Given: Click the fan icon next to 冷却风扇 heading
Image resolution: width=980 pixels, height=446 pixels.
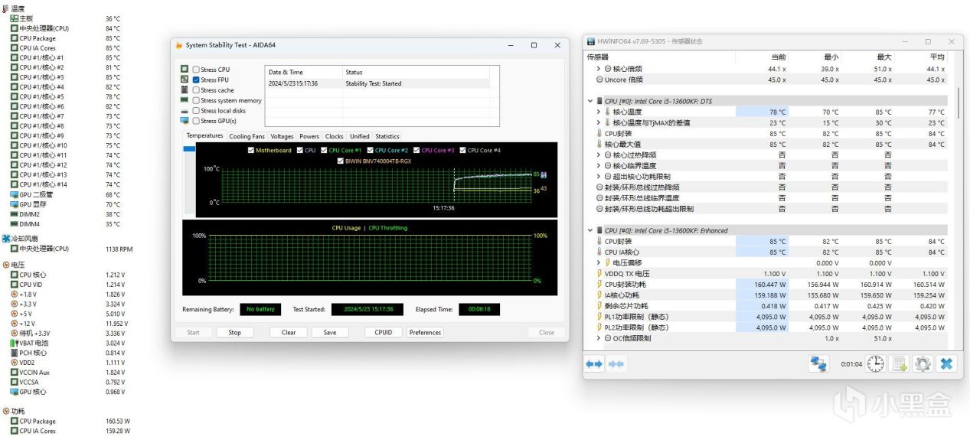Looking at the screenshot, I should tap(6, 239).
